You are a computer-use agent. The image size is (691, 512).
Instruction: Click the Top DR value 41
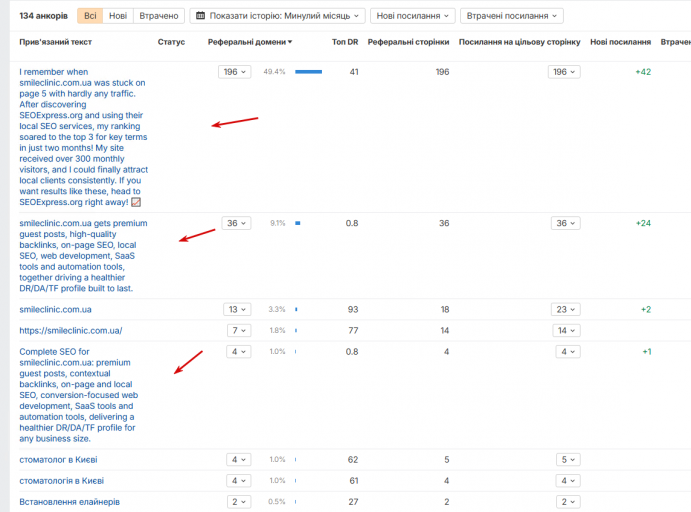(x=354, y=72)
